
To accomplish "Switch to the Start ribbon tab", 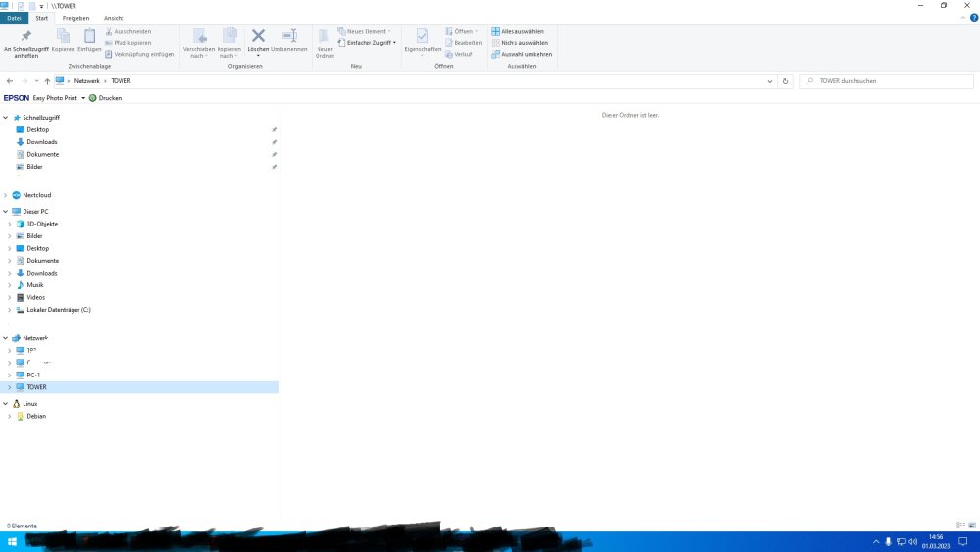I will tap(42, 18).
